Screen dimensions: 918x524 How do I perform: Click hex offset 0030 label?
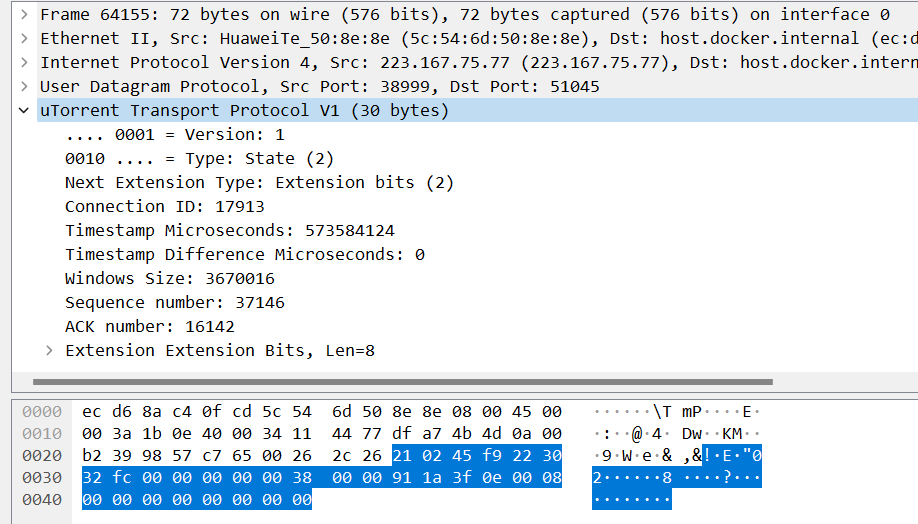click(x=42, y=477)
